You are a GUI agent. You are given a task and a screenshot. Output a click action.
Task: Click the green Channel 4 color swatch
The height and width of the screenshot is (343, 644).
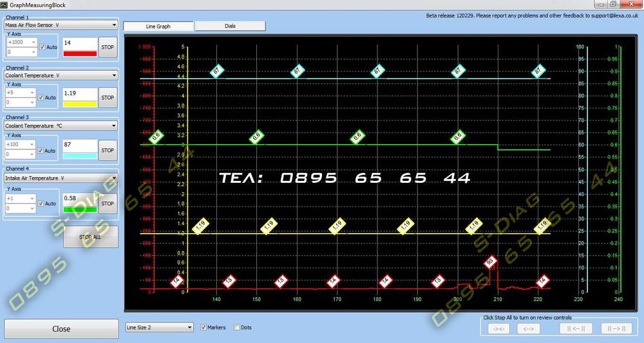[80, 210]
